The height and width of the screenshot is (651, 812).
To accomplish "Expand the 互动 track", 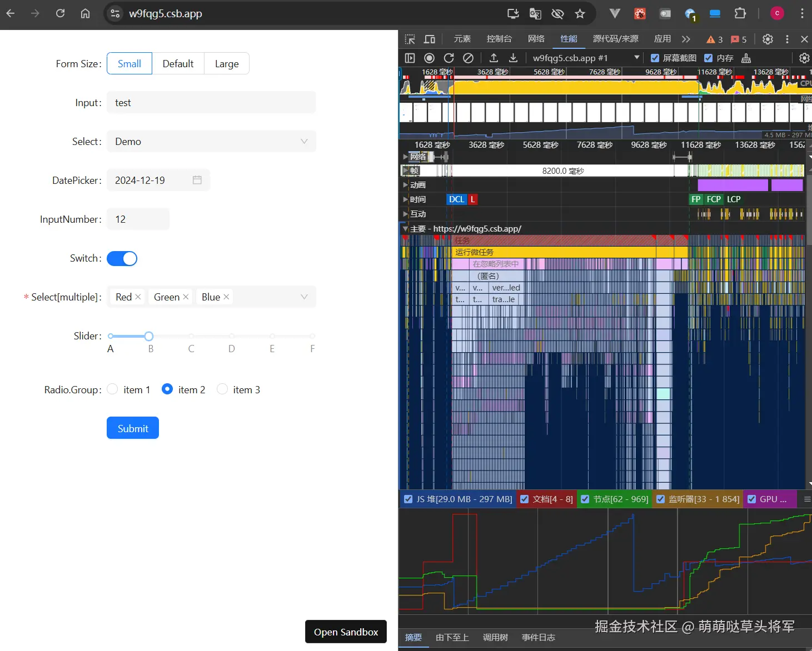I will pyautogui.click(x=405, y=214).
